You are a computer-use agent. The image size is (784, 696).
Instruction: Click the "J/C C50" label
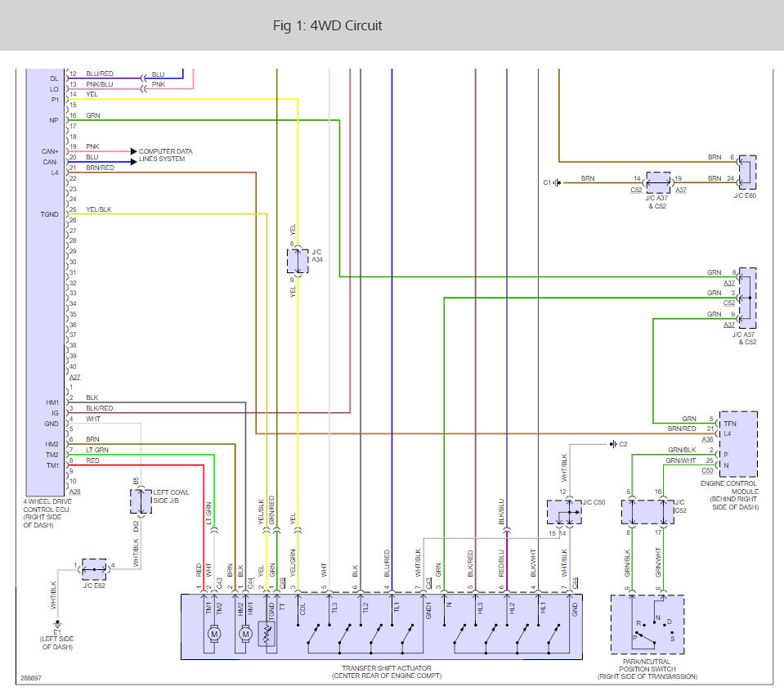594,502
